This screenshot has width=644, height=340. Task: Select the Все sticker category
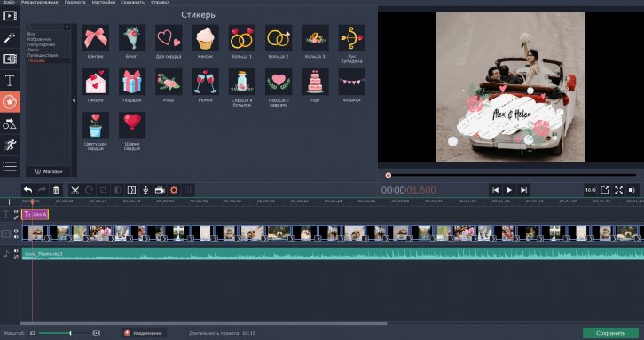[x=32, y=34]
